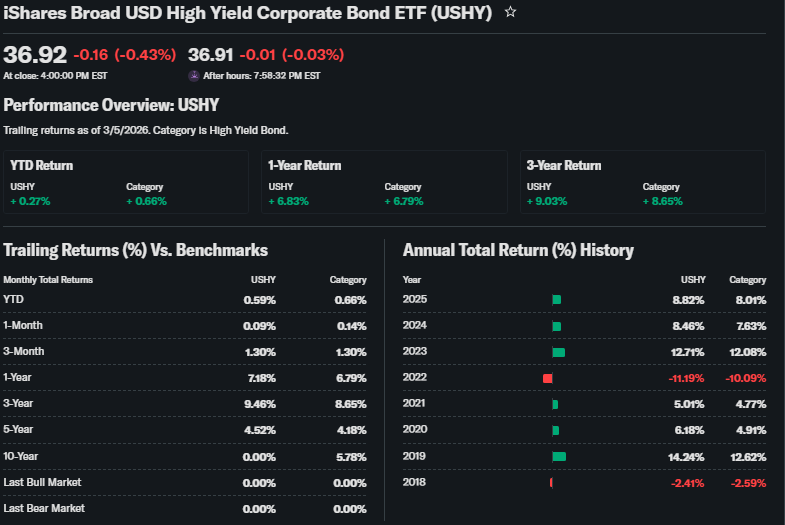Click the iShares Broad USD High Yield title
The height and width of the screenshot is (525, 785).
248,13
